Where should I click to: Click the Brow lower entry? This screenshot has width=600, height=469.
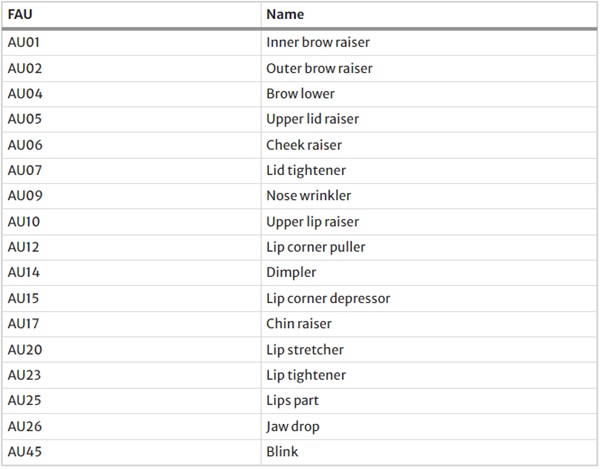[x=300, y=94]
